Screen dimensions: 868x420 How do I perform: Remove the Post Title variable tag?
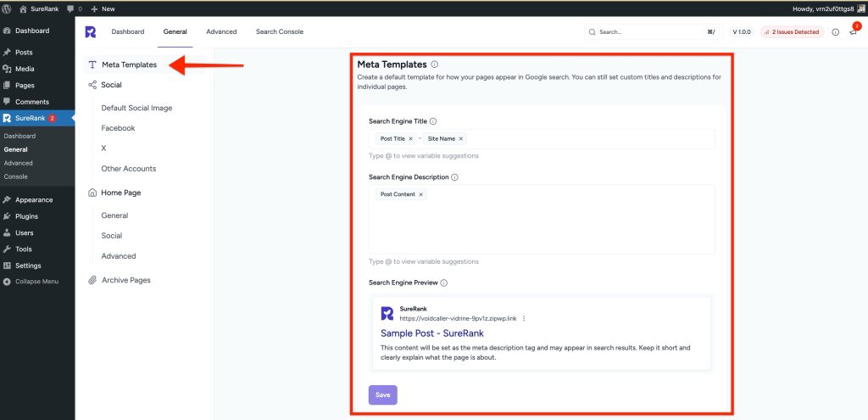pos(411,139)
